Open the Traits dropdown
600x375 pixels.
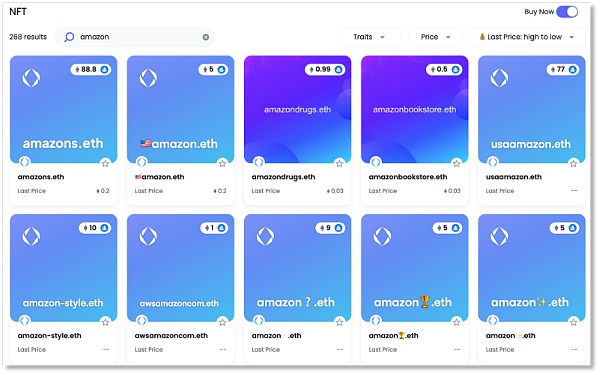point(370,37)
